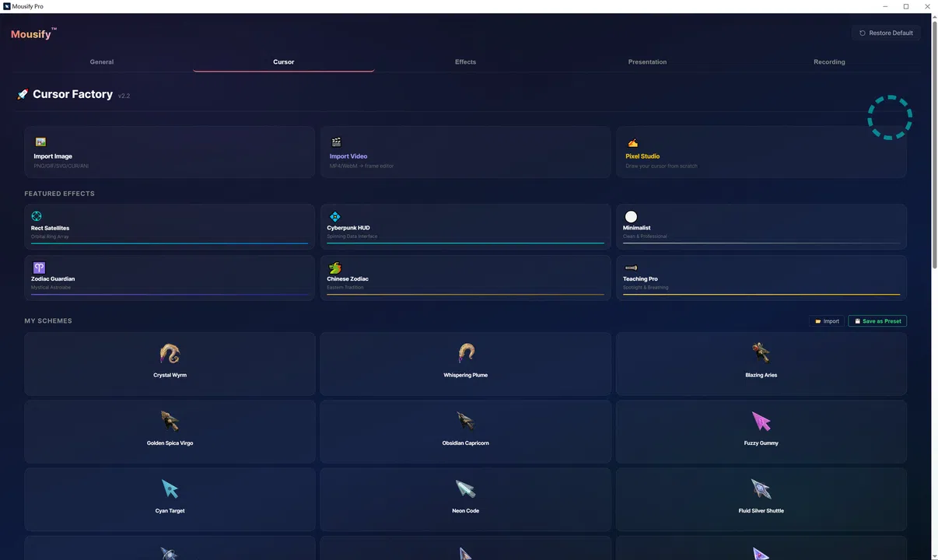
Task: Click the Save as Preset button
Action: (x=877, y=321)
